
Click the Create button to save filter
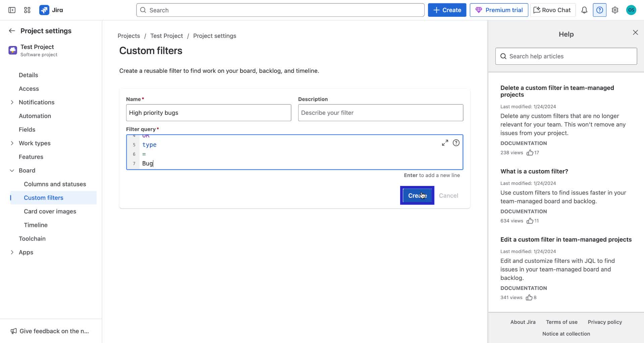tap(417, 195)
